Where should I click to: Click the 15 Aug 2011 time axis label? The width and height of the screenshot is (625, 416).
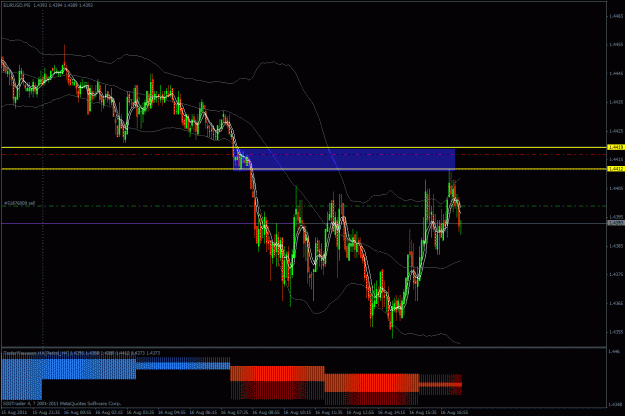pyautogui.click(x=14, y=412)
